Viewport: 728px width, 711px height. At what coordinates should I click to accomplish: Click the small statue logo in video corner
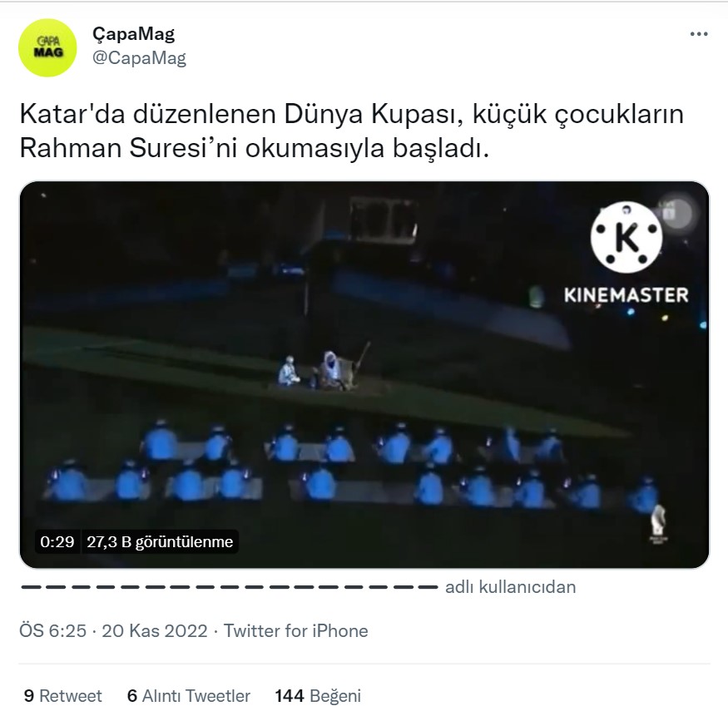click(658, 524)
